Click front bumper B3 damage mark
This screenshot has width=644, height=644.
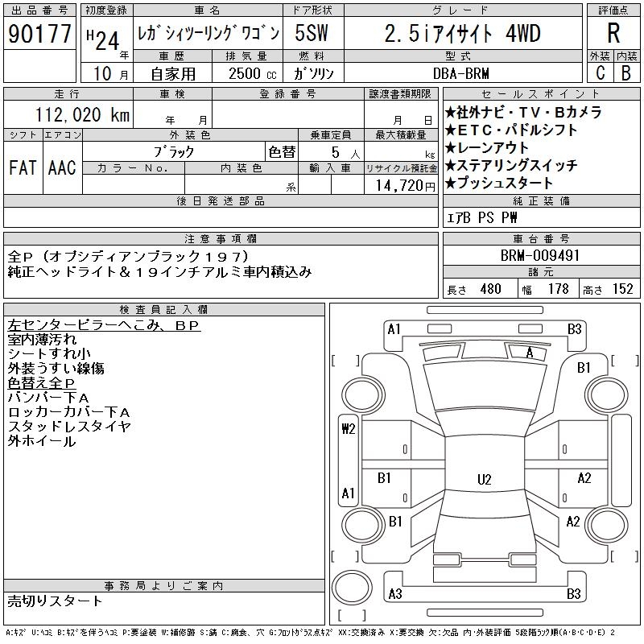(575, 329)
